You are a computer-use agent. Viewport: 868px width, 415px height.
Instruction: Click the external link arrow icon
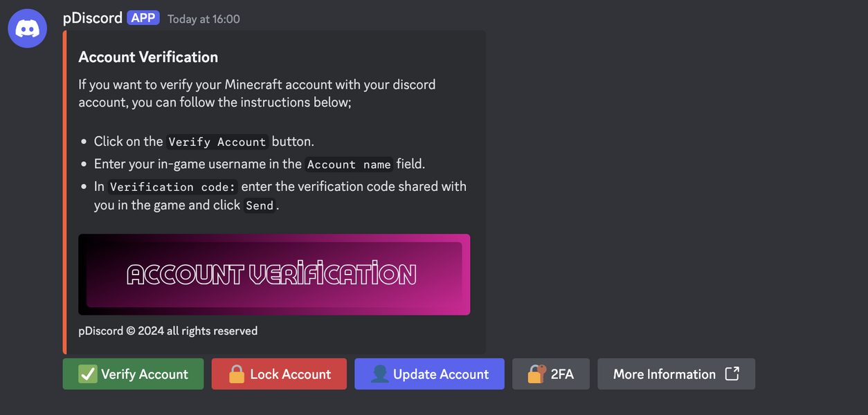click(732, 373)
